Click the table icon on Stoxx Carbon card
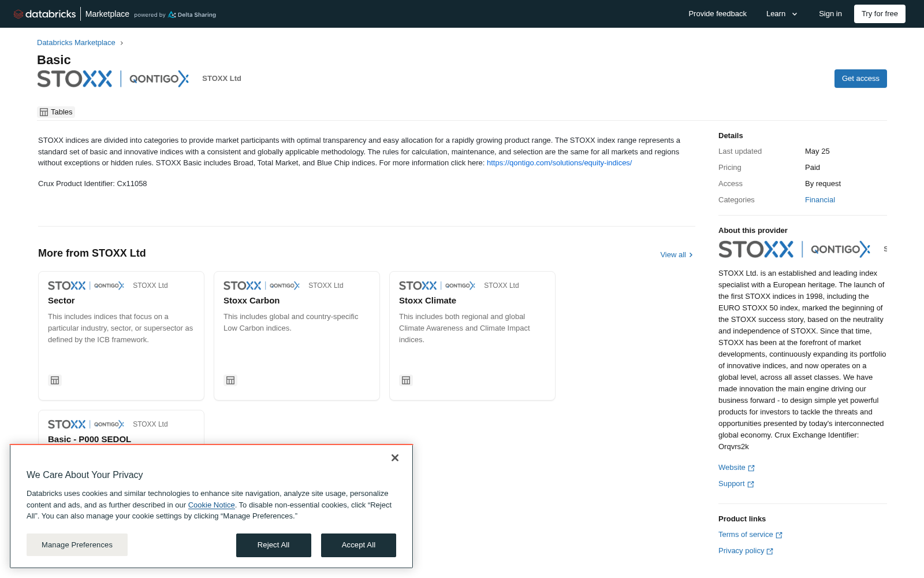This screenshot has height=578, width=924. point(230,380)
